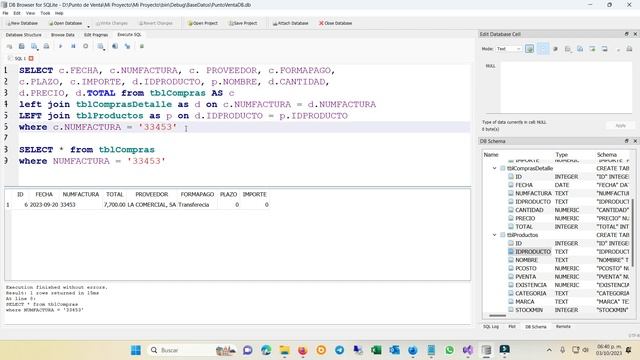Float the DB Schema panel
This screenshot has width=640, height=360.
(x=627, y=141)
